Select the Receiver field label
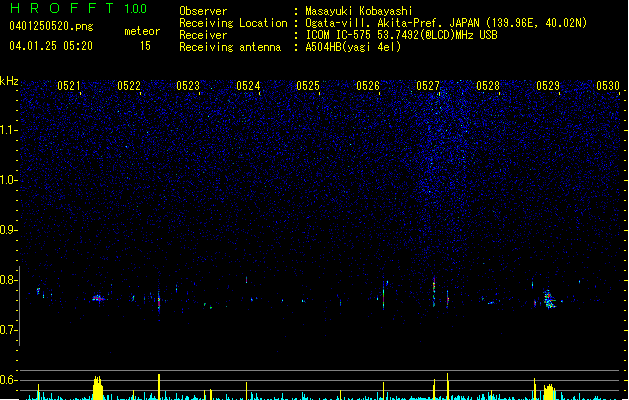The height and width of the screenshot is (400, 629). click(x=203, y=35)
